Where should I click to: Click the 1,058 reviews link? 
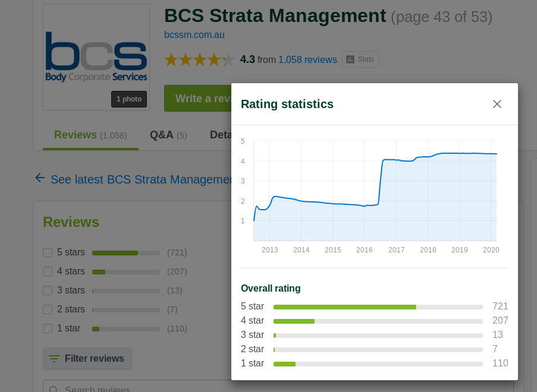click(307, 59)
